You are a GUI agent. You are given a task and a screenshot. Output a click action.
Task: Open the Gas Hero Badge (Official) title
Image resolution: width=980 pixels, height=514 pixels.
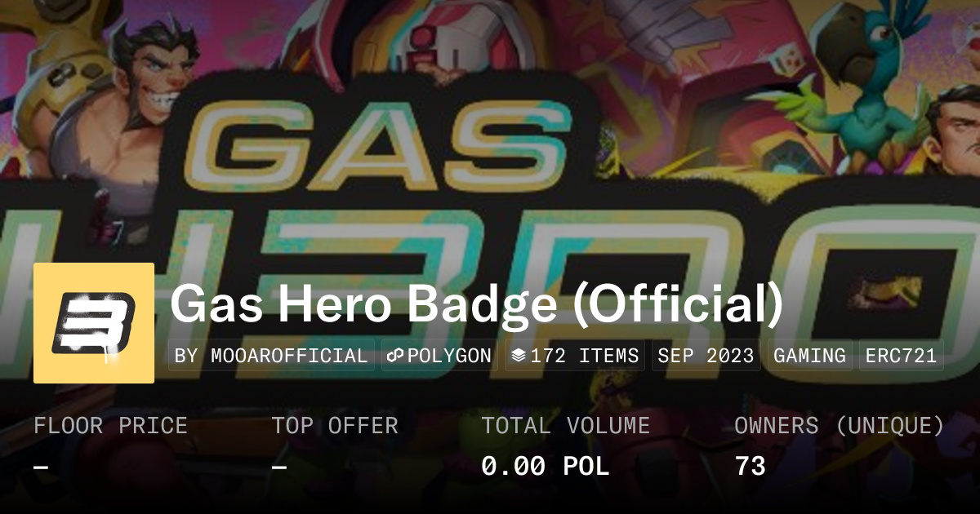pyautogui.click(x=477, y=304)
